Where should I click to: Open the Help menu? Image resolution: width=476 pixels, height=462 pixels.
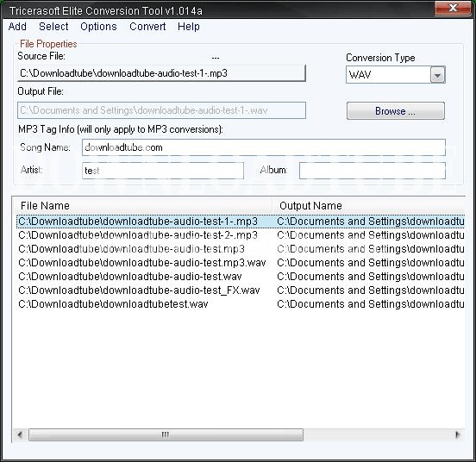(189, 27)
